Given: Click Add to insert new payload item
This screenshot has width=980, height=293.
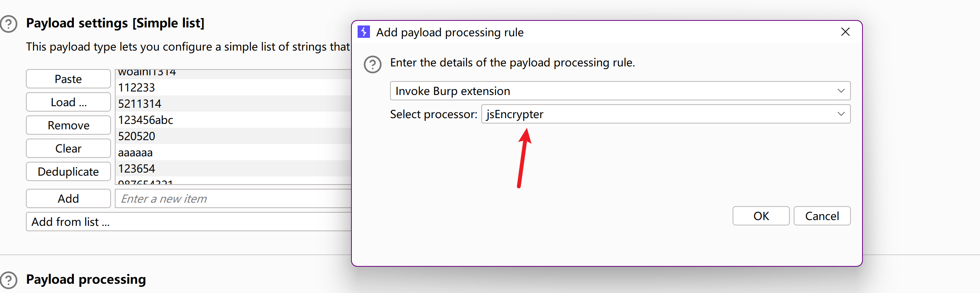Looking at the screenshot, I should point(68,199).
